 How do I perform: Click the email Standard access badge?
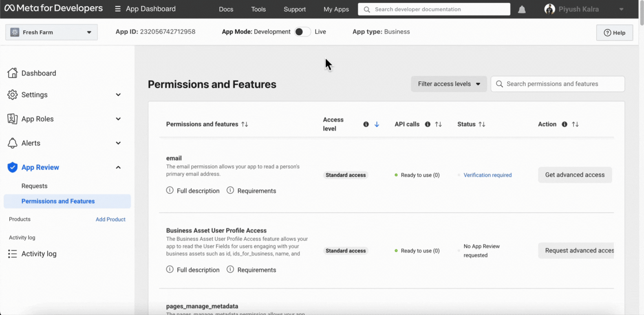click(345, 175)
